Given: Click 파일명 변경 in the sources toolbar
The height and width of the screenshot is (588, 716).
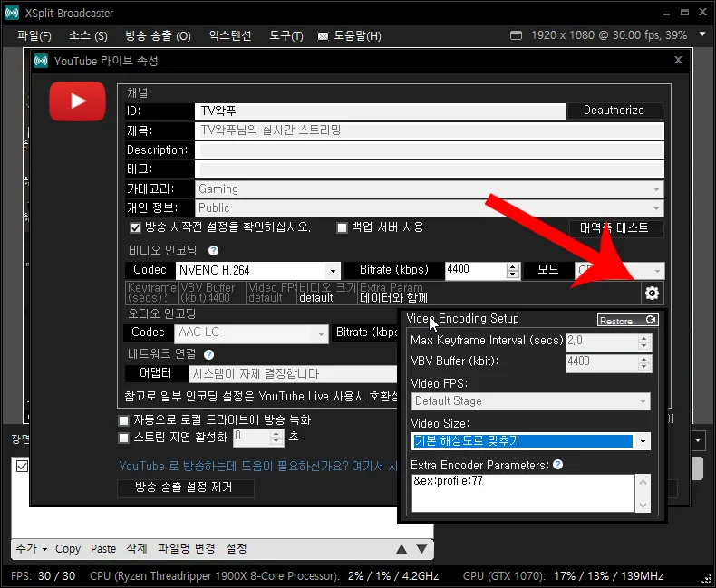Looking at the screenshot, I should [x=187, y=548].
